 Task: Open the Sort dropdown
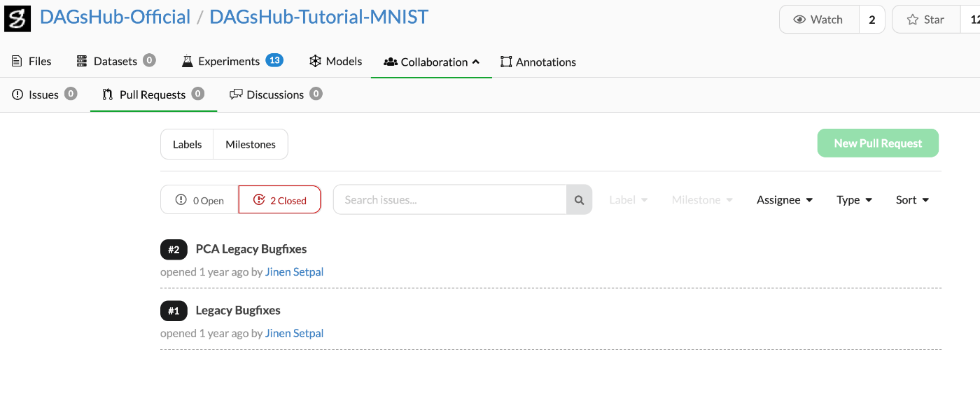click(x=913, y=200)
